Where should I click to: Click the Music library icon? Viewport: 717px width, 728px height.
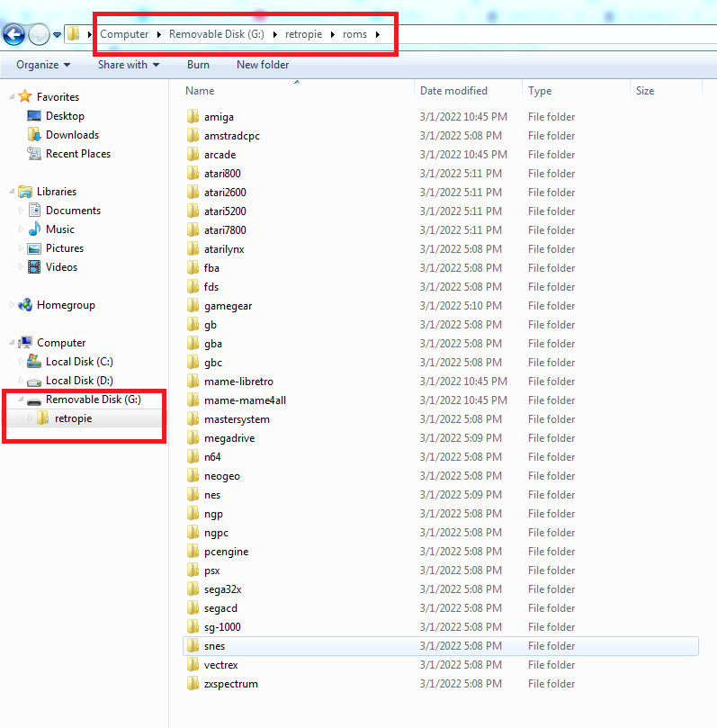pos(34,229)
